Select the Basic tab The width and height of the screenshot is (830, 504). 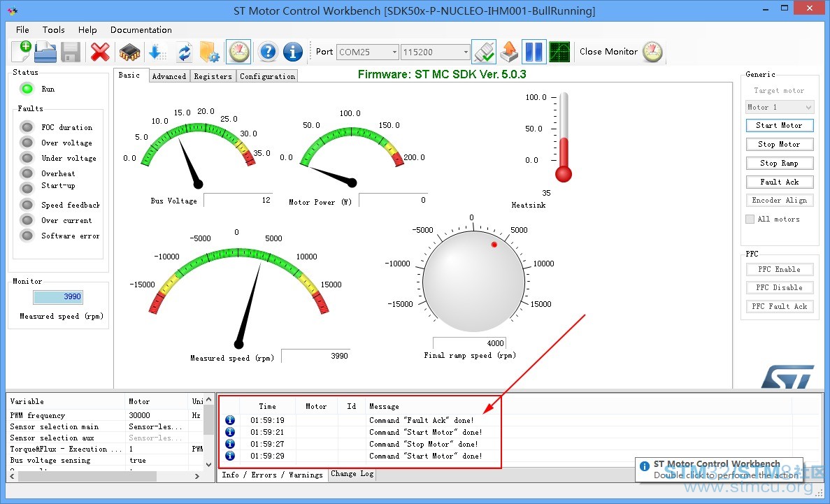point(129,75)
